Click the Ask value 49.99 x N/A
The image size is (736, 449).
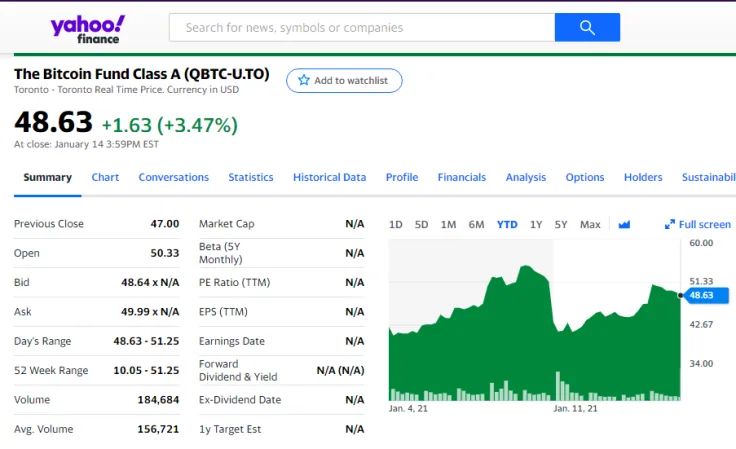[150, 312]
